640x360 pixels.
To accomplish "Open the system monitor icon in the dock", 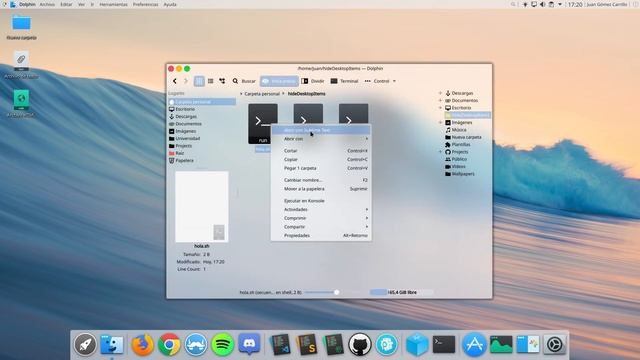I will coord(501,344).
